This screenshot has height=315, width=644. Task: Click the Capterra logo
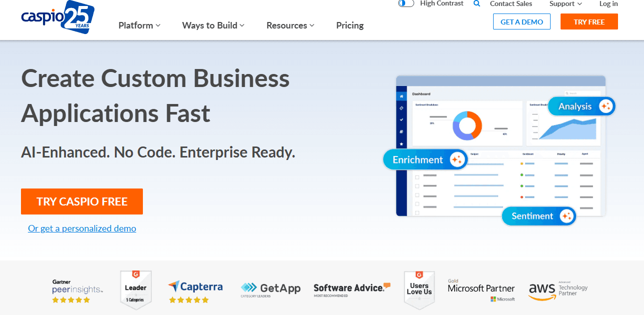195,292
